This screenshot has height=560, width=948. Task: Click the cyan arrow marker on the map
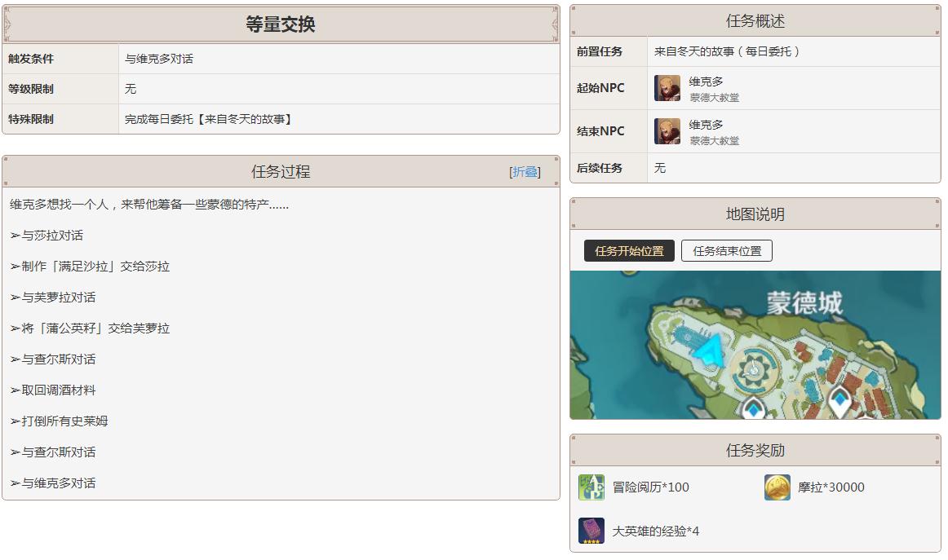click(708, 353)
